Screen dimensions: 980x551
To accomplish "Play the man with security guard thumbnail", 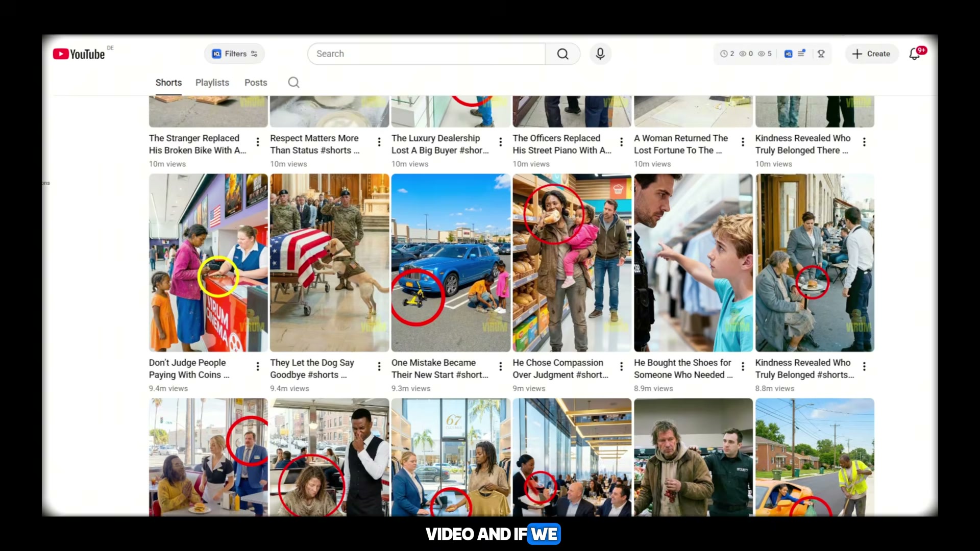I will coord(693,457).
